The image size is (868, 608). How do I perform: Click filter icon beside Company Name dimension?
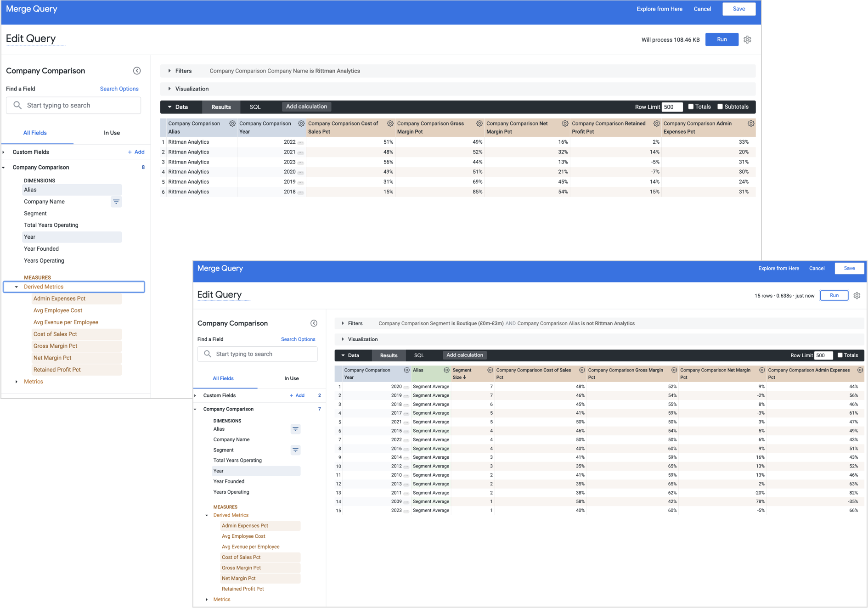tap(116, 202)
